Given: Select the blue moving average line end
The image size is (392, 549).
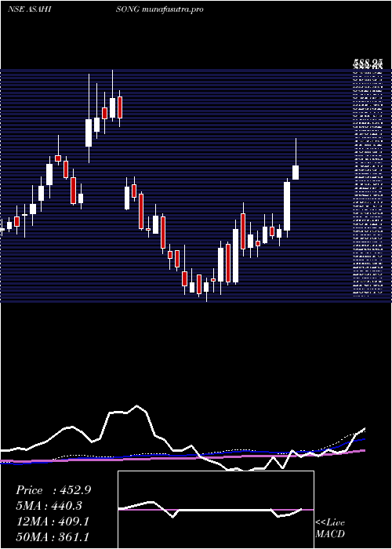Looking at the screenshot, I should pos(364,438).
